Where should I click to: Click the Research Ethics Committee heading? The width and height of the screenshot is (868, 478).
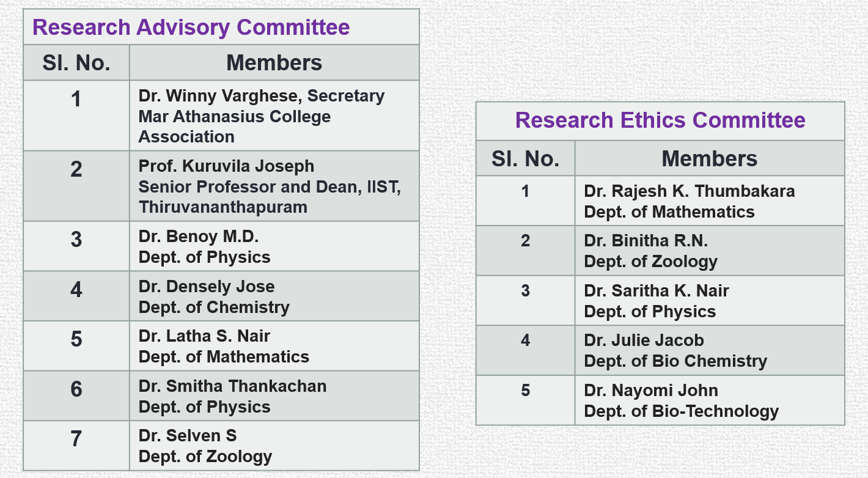pos(660,120)
